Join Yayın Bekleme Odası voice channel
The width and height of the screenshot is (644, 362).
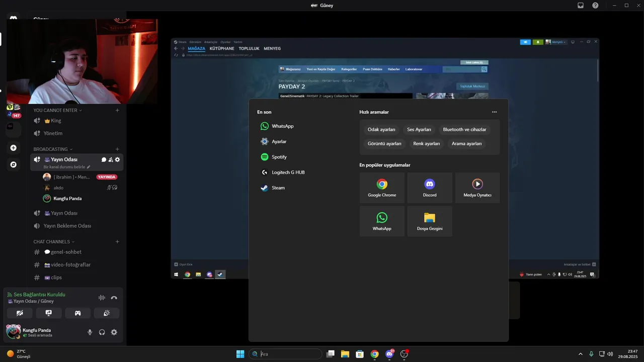point(75,226)
